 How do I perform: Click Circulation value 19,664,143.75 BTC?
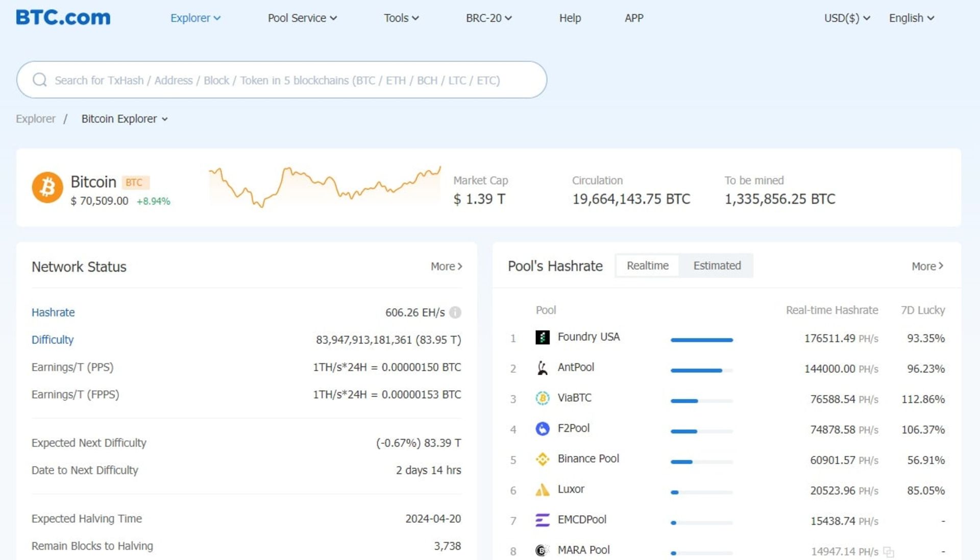click(x=631, y=199)
